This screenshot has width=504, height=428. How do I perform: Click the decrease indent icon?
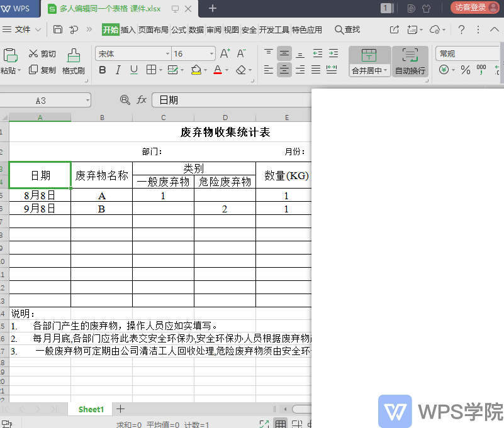(318, 53)
